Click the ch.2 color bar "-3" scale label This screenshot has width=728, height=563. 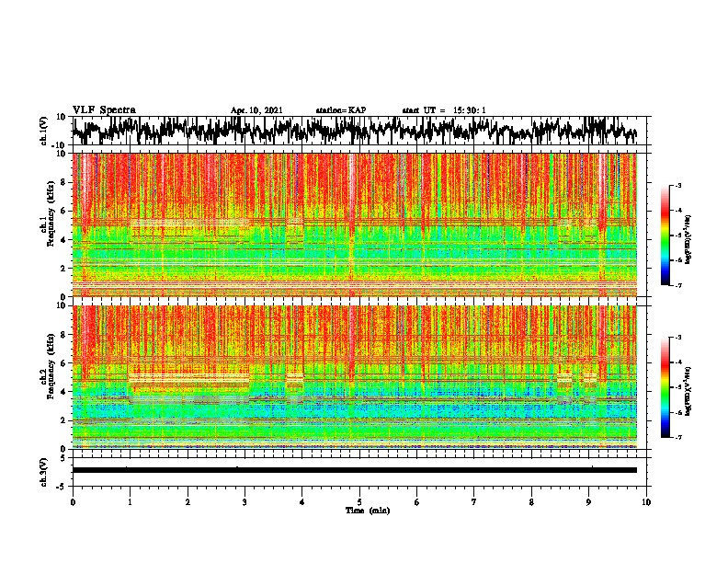[678, 338]
